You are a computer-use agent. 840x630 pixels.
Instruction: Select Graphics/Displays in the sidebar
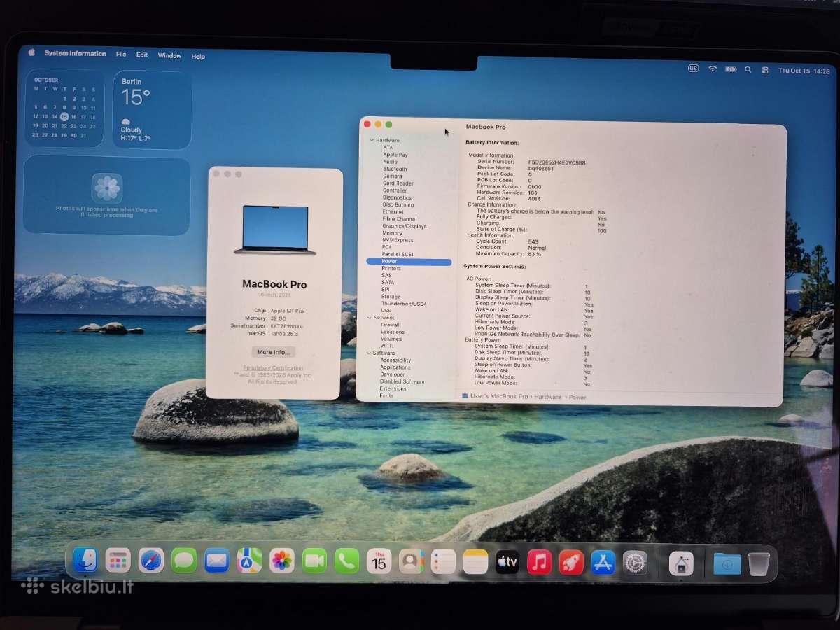pyautogui.click(x=405, y=226)
